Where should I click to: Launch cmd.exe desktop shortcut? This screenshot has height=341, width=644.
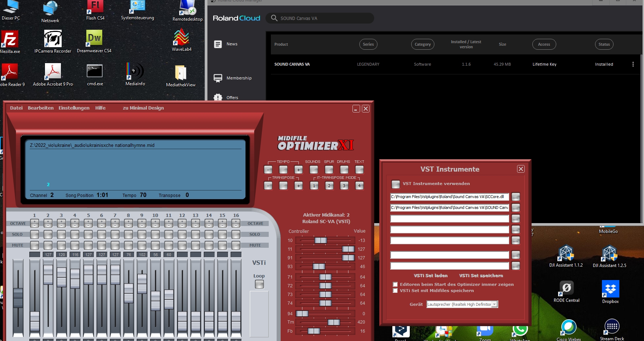[95, 74]
